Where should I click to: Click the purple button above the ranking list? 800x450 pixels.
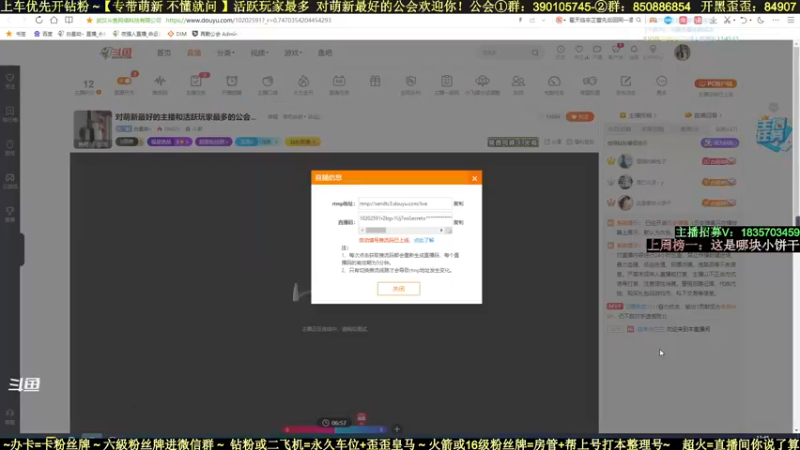719,143
